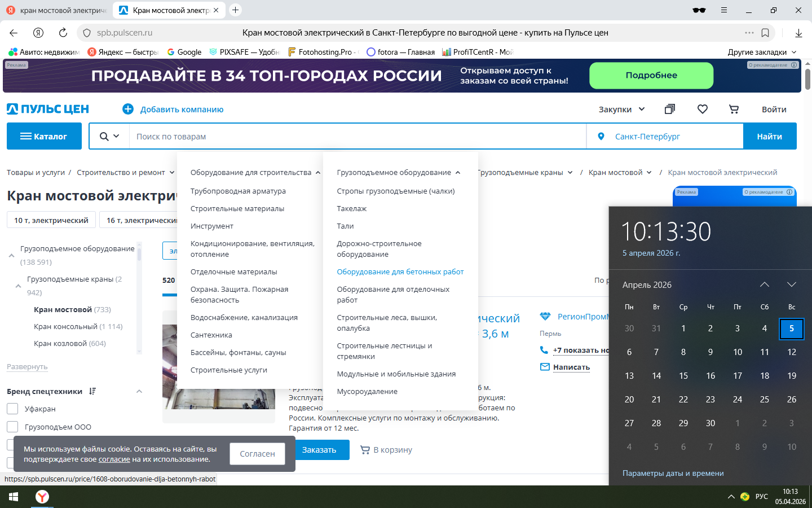Open Параметры даты и времени
The image size is (812, 508).
tap(673, 473)
